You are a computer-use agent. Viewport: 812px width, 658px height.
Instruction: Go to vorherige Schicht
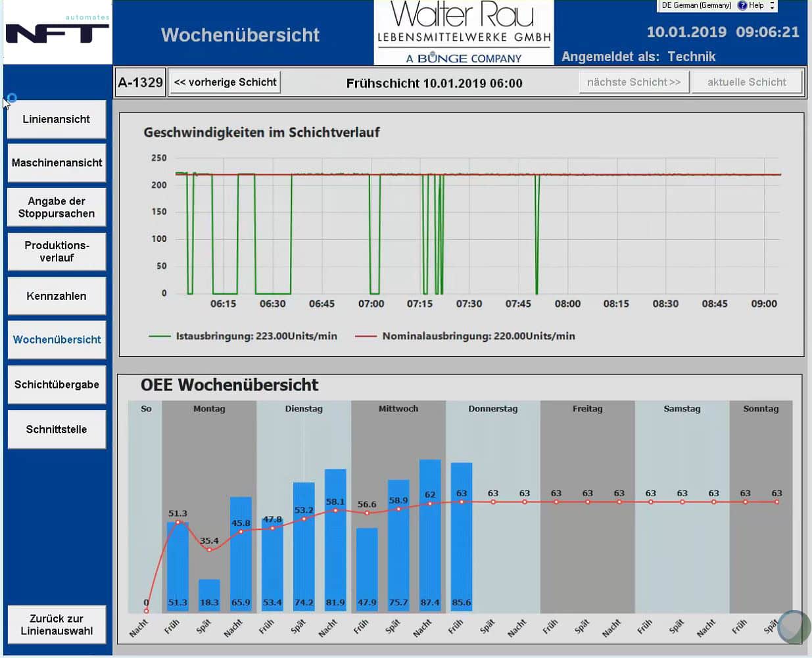[225, 82]
